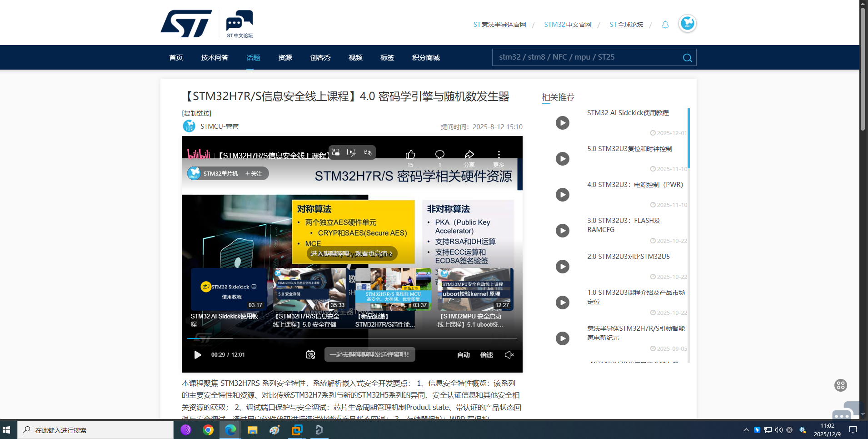Viewport: 868px width, 439px height.
Task: Open STMCU-管管 author avatar
Action: pyautogui.click(x=189, y=126)
